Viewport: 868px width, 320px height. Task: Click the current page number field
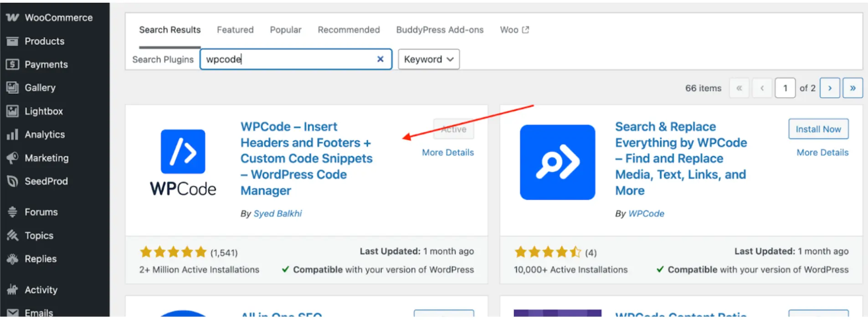pyautogui.click(x=785, y=88)
